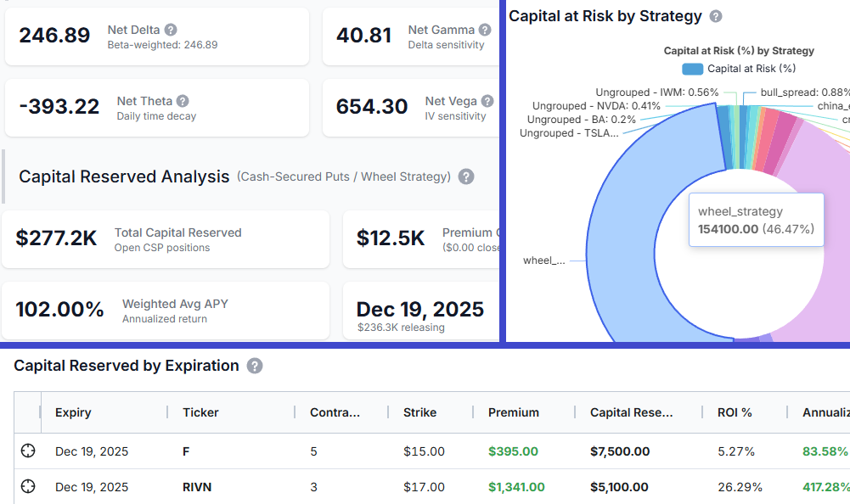Click the Weighted Avg APY card
This screenshot has height=504, width=850.
(x=166, y=311)
